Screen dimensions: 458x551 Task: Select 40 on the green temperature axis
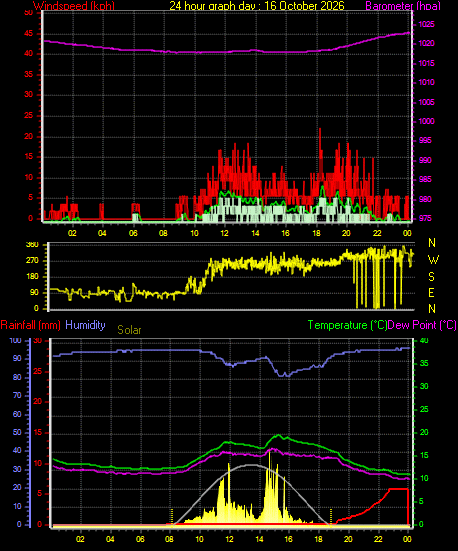424,341
